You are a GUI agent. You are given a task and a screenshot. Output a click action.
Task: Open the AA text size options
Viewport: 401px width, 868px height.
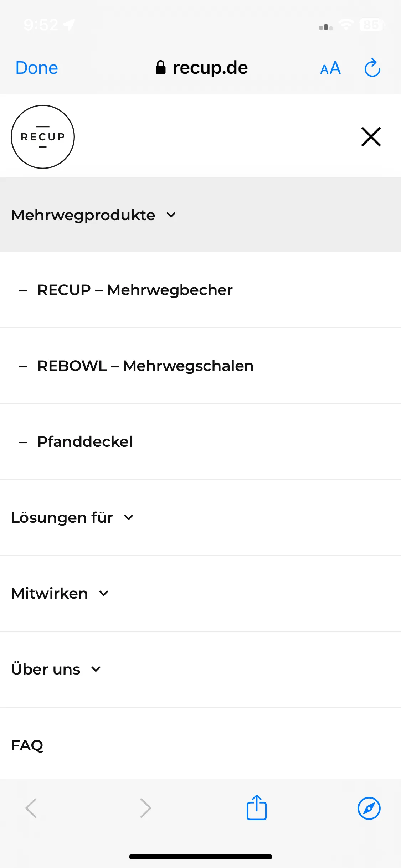330,68
